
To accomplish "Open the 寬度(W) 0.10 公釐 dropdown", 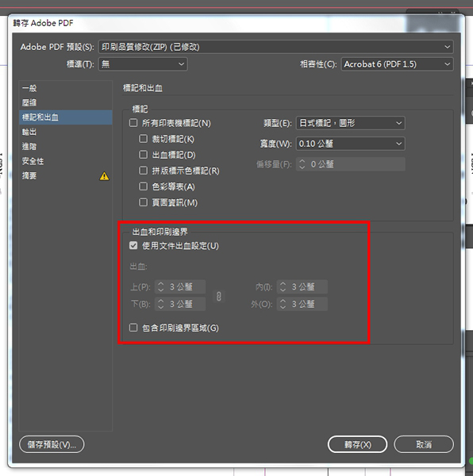I will pyautogui.click(x=350, y=144).
